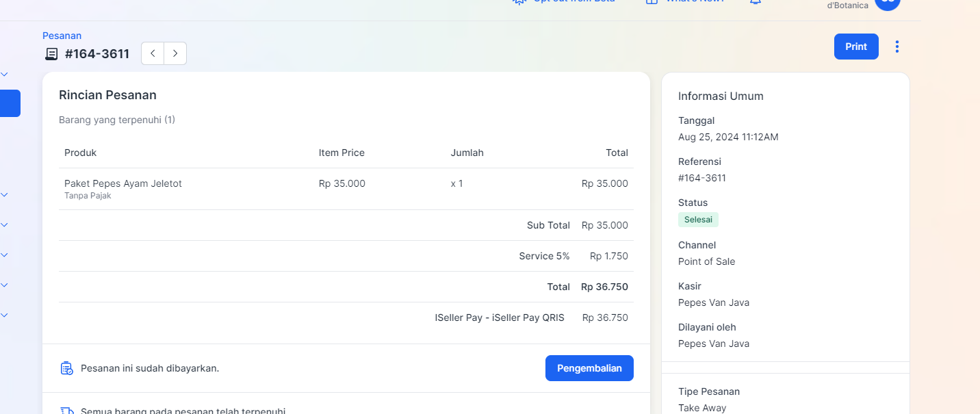
Task: Open the Pesanan breadcrumb link
Action: tap(62, 36)
